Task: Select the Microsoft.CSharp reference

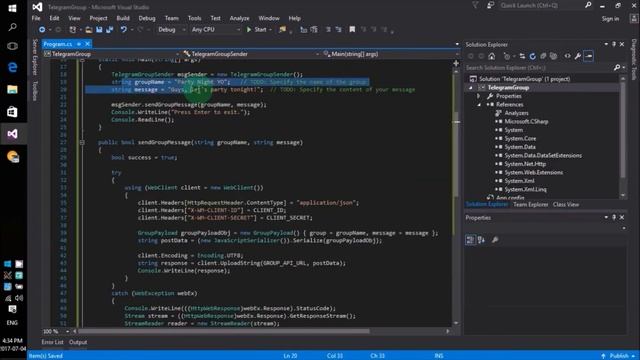Action: click(526, 122)
